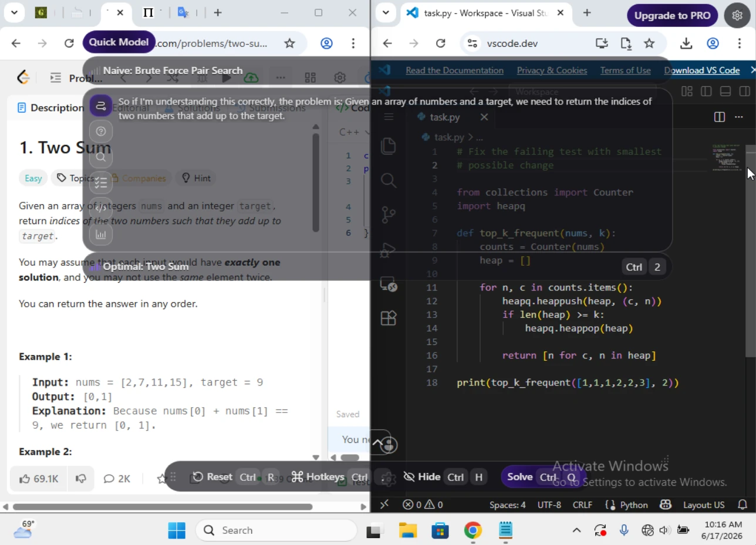
Task: Select the code brackets icon in overlay
Action: coord(101,208)
